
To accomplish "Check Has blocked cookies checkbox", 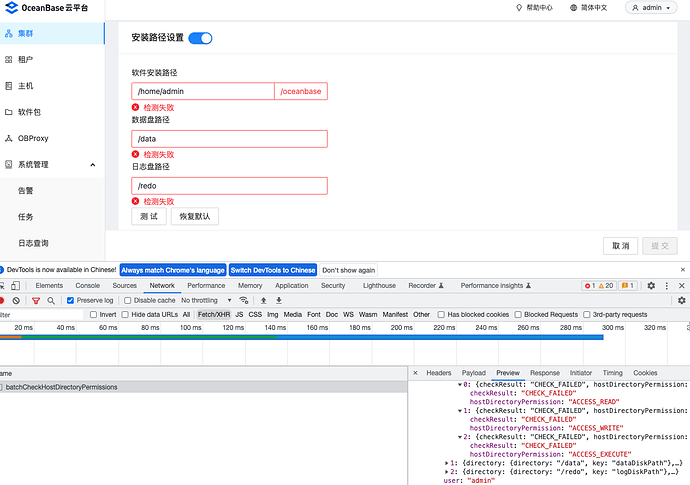I will (441, 314).
